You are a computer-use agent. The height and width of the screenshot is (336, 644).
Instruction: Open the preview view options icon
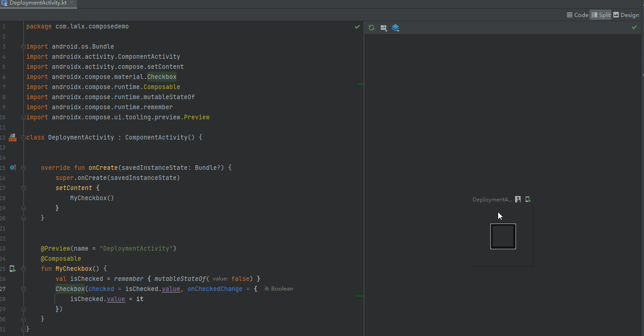tap(383, 28)
